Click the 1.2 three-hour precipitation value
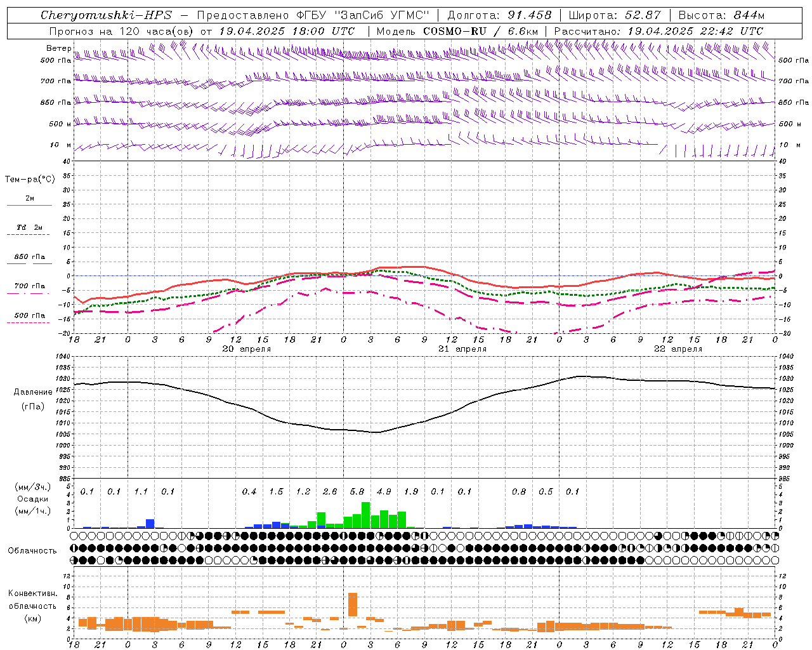This screenshot has height=650, width=812. pos(303,492)
